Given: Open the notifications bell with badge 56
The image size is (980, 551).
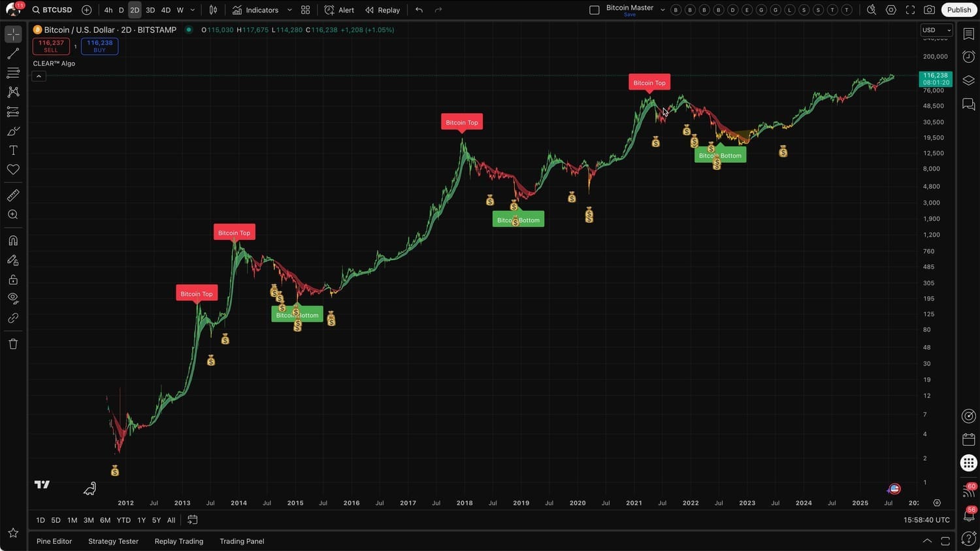Looking at the screenshot, I should pos(969,516).
